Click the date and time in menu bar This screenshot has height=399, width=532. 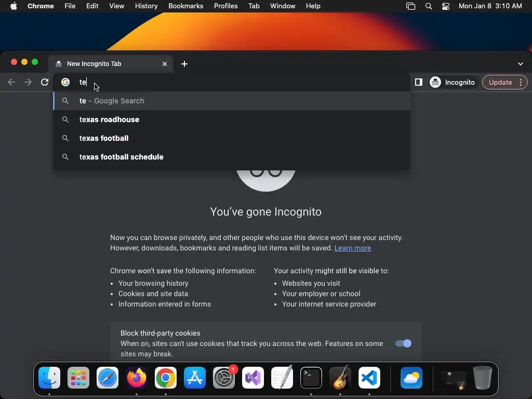point(490,6)
